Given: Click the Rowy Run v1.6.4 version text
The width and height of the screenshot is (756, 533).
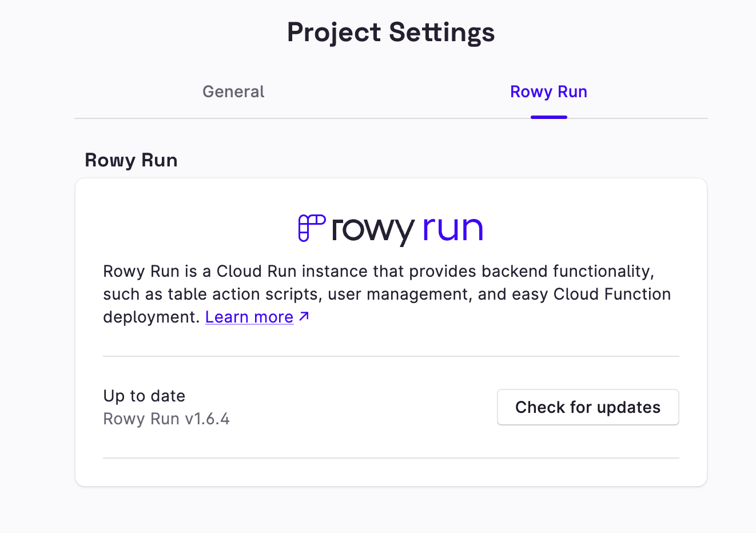Looking at the screenshot, I should point(166,419).
